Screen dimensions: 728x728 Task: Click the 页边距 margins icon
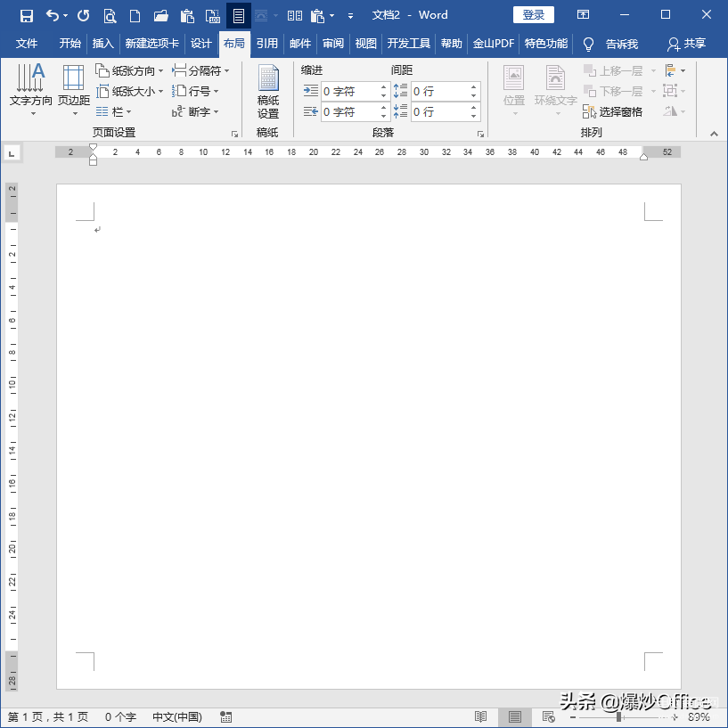coord(74,89)
